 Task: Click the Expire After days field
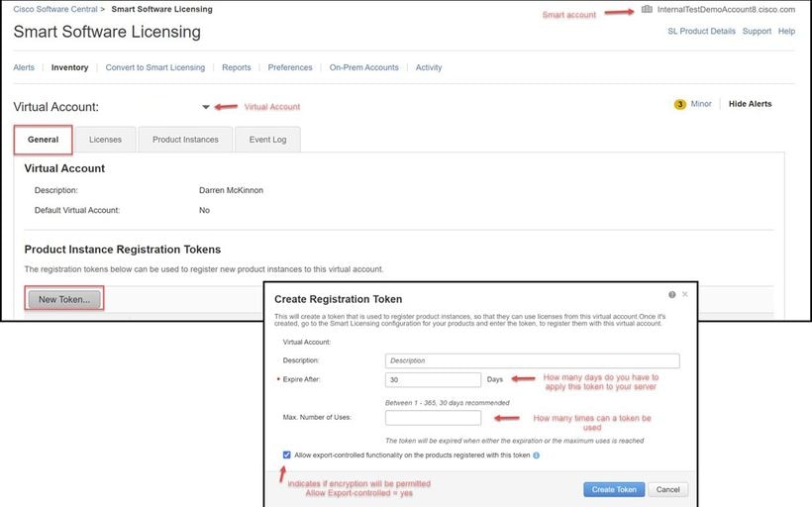(433, 379)
